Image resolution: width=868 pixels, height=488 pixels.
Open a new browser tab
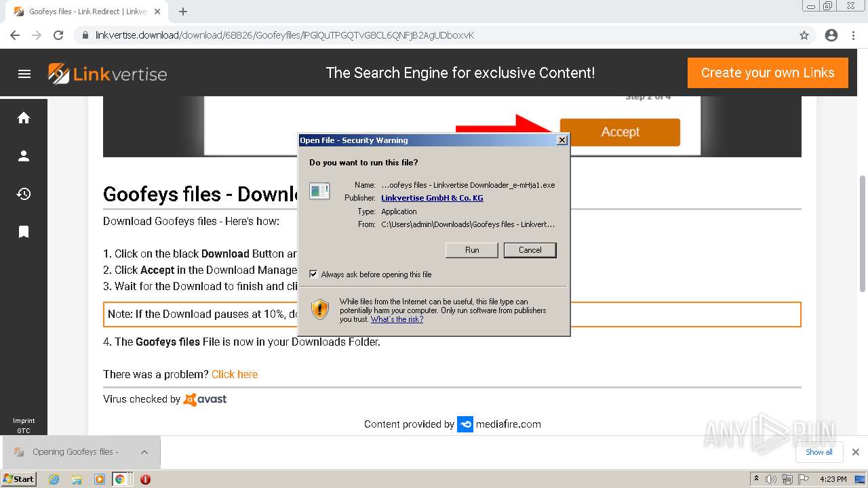tap(183, 12)
